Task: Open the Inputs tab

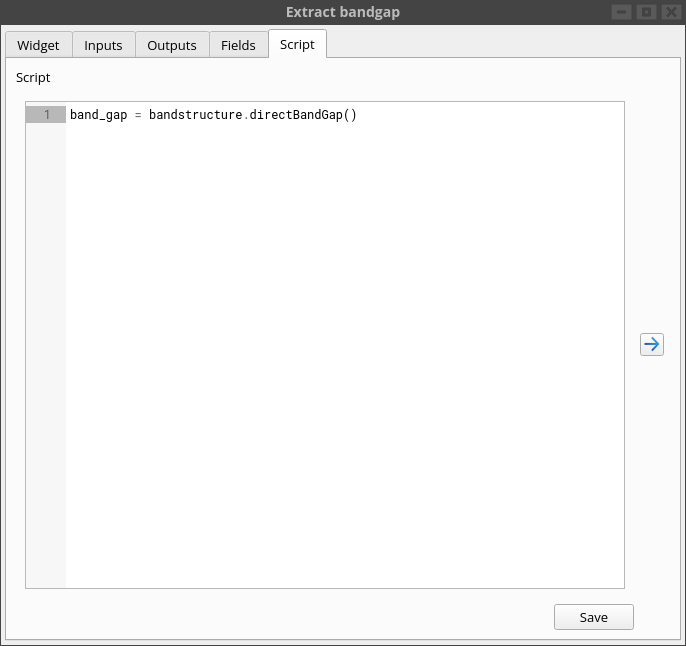Action: (103, 45)
